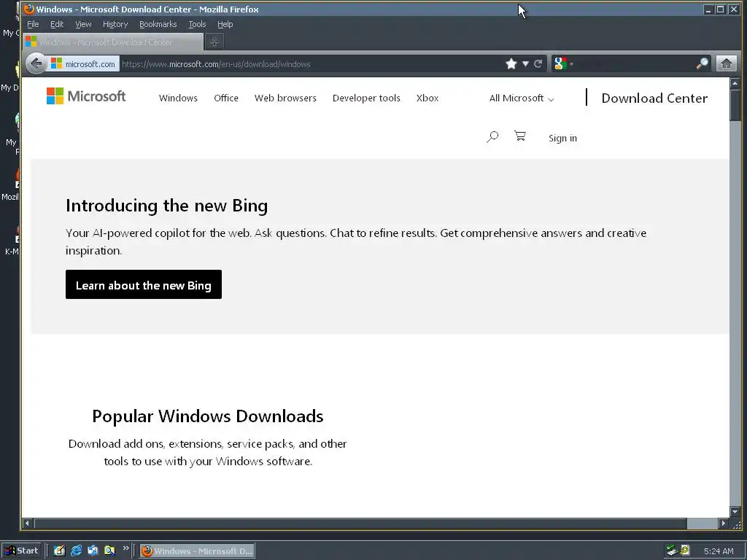
Task: Click the bookmark star in address bar
Action: [x=511, y=64]
